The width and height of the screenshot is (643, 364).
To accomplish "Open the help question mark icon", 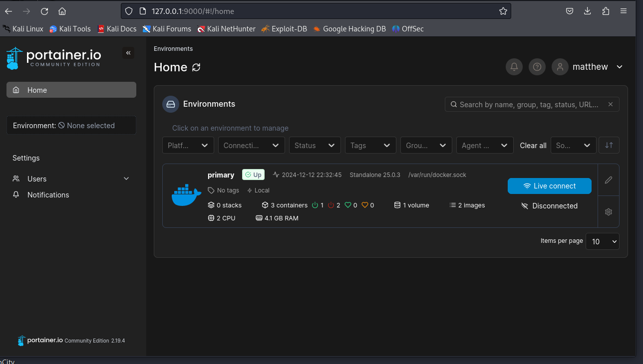I will pos(537,67).
